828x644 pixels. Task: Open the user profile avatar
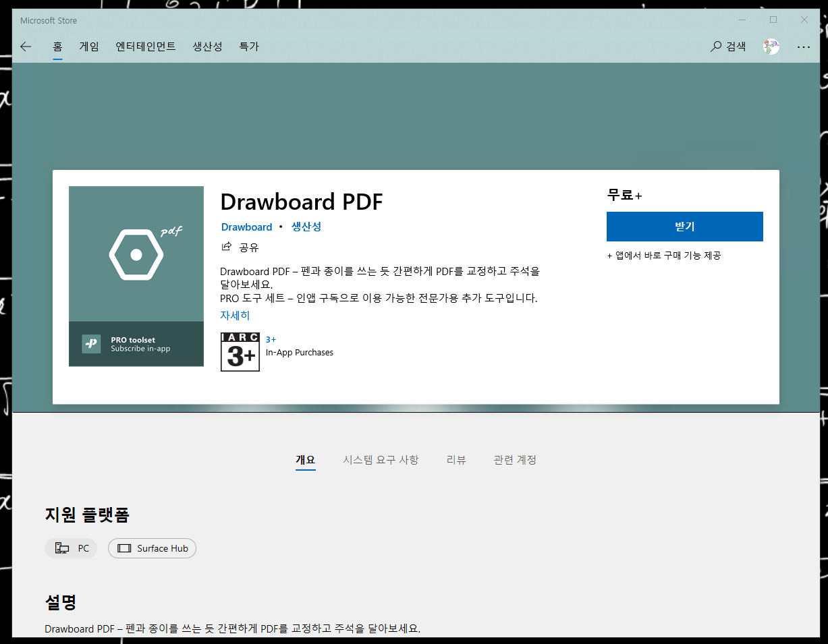[771, 47]
